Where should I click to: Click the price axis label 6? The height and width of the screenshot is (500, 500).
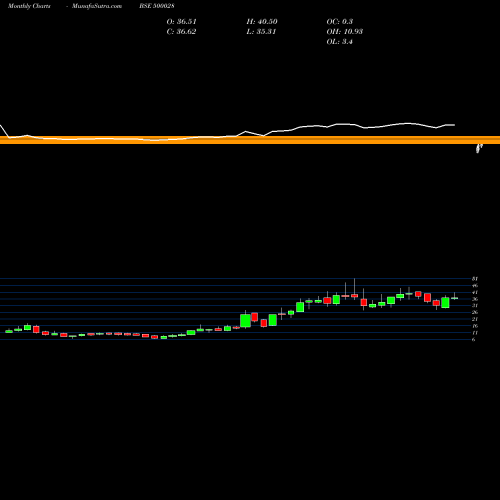point(473,339)
